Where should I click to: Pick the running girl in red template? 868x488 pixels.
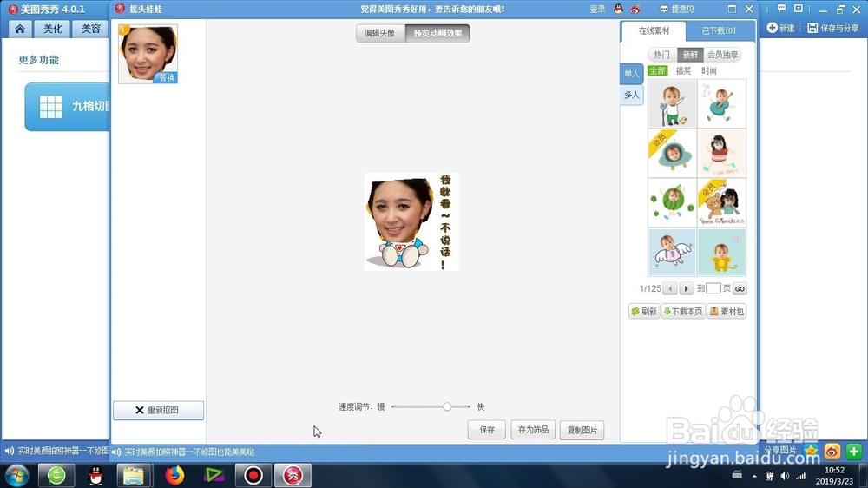(722, 154)
